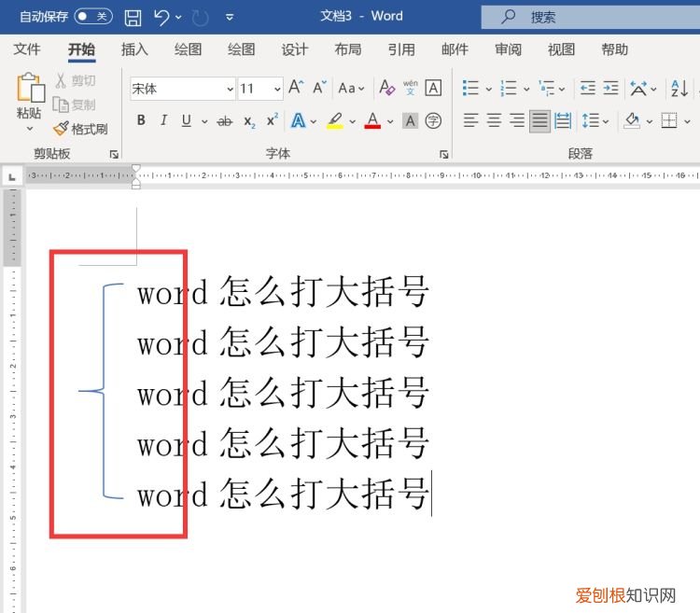Apply the blue text effects A
This screenshot has height=613, width=700.
click(299, 121)
